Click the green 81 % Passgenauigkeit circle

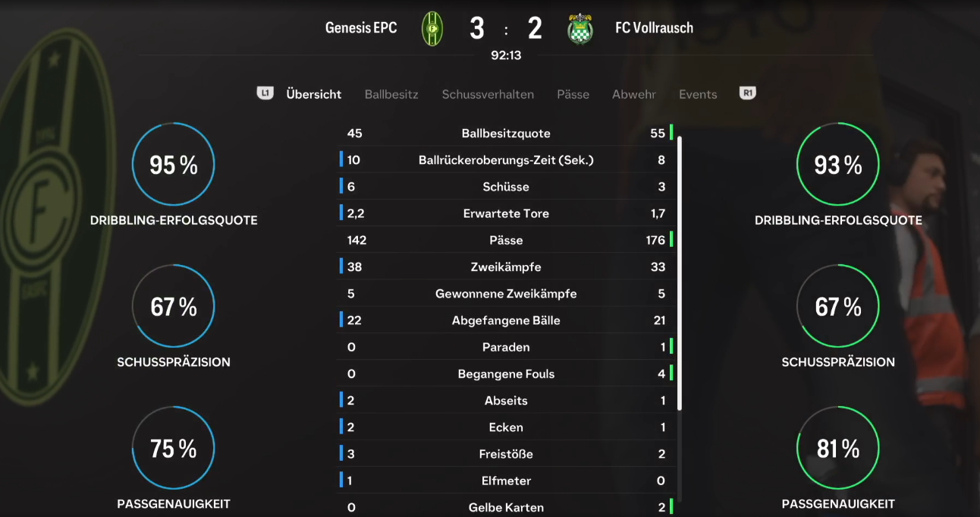coord(838,448)
